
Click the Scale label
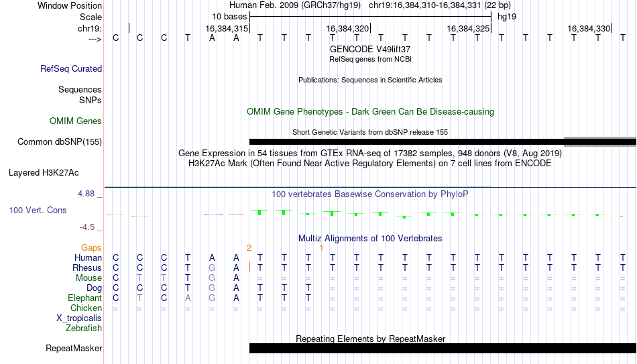91,17
